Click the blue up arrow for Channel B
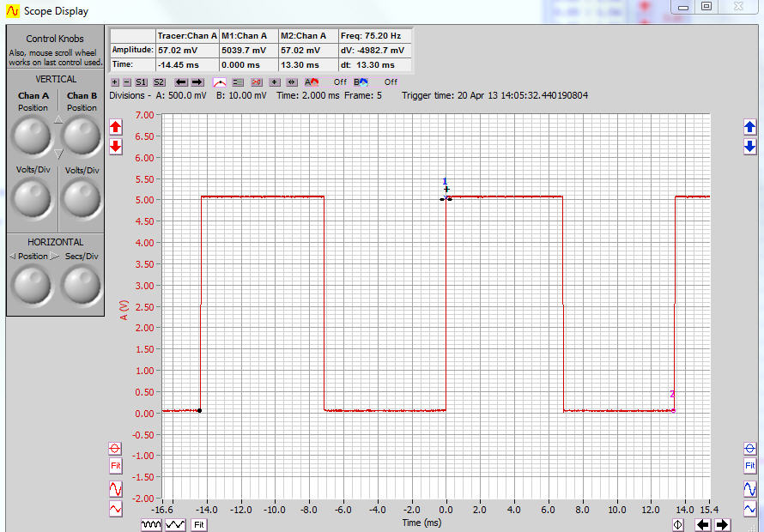 749,127
